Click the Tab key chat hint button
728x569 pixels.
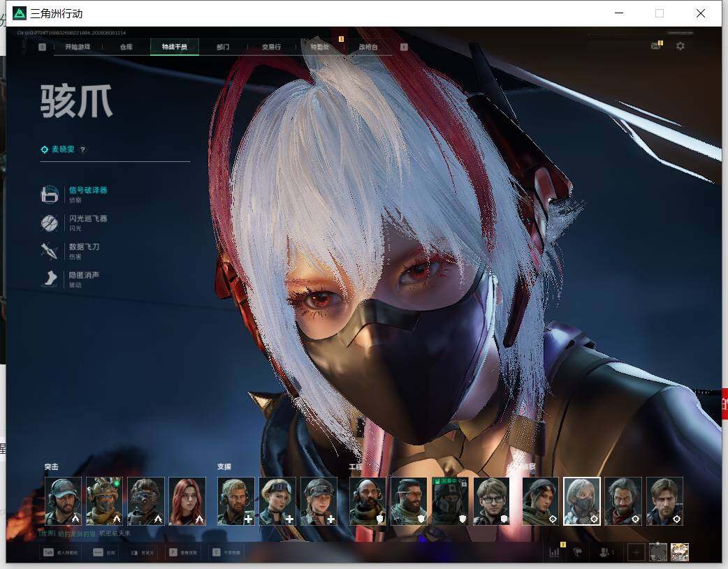pyautogui.click(x=60, y=552)
